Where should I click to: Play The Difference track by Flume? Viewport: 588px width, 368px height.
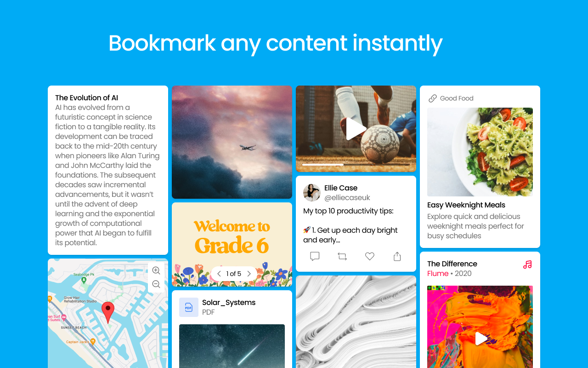click(x=481, y=339)
